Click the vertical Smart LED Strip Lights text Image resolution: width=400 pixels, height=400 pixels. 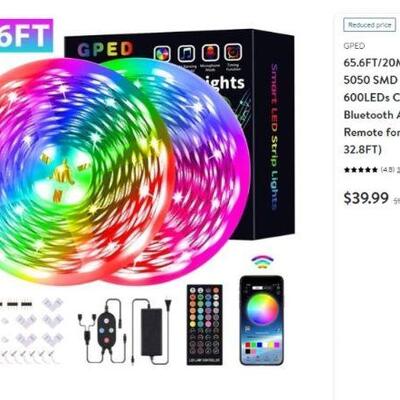click(x=274, y=137)
